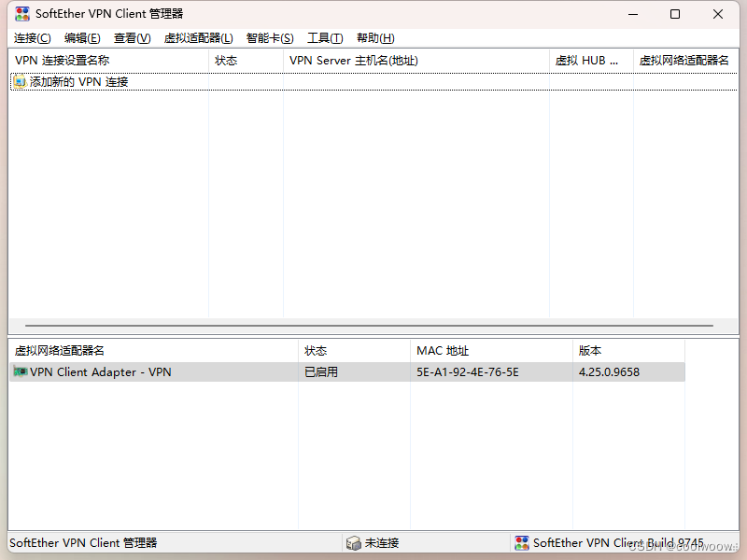Viewport: 747px width, 560px height.
Task: Open the 查看(V) menu
Action: (132, 38)
